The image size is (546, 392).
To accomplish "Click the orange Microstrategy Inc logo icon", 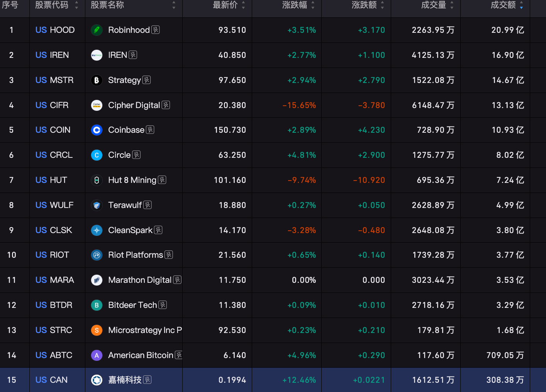I will click(x=97, y=330).
